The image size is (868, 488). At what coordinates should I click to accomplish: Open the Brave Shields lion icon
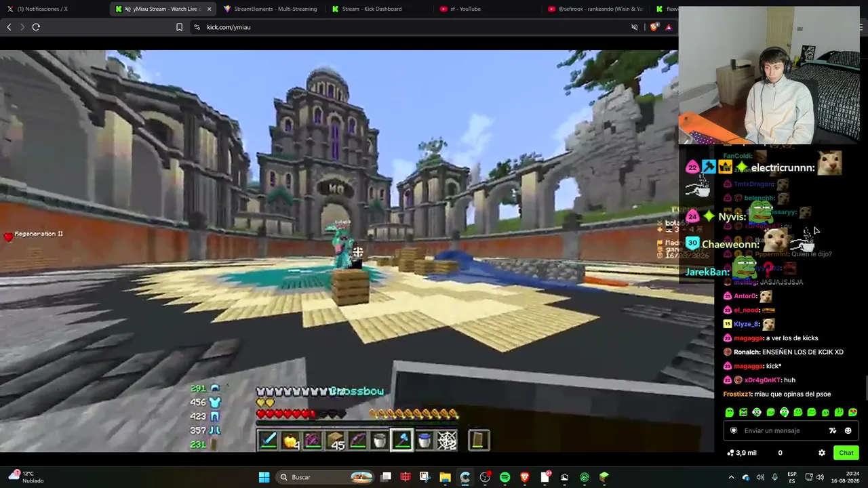654,27
